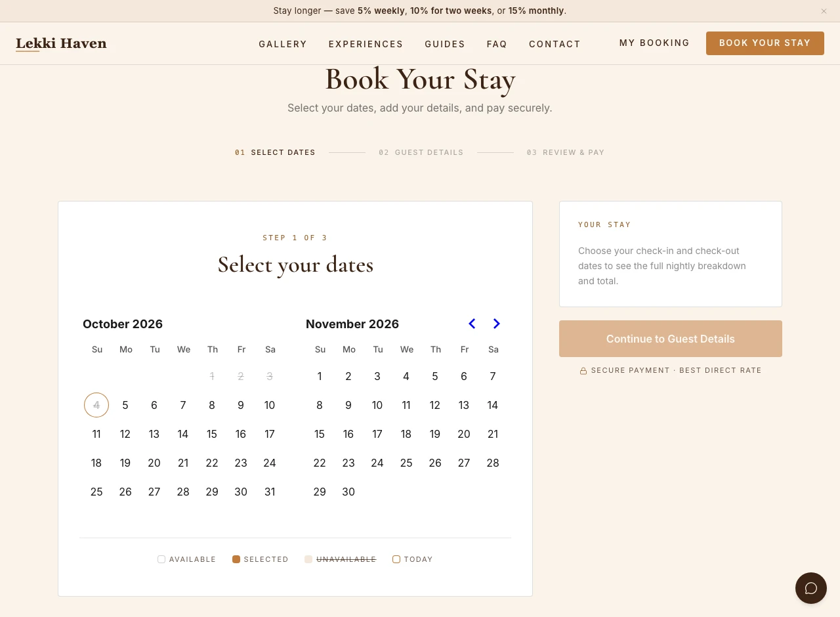The width and height of the screenshot is (840, 617).
Task: Pick November 21 in the calendar
Action: [x=493, y=434]
